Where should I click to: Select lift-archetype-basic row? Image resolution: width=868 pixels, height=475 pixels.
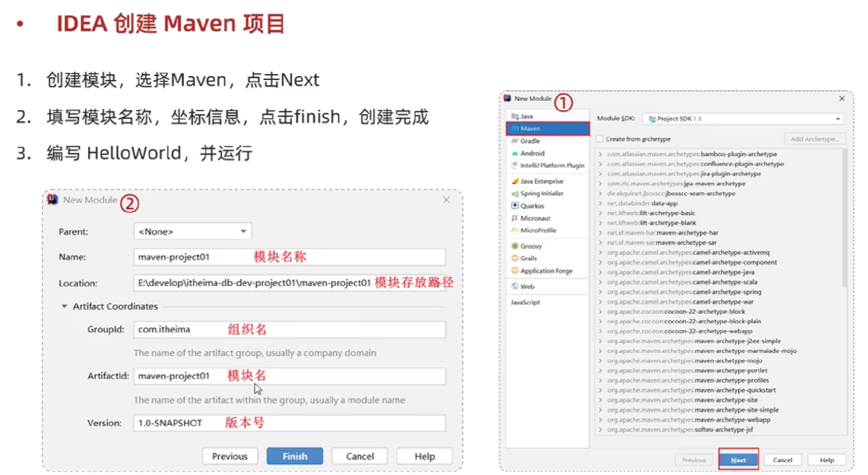coord(718,213)
